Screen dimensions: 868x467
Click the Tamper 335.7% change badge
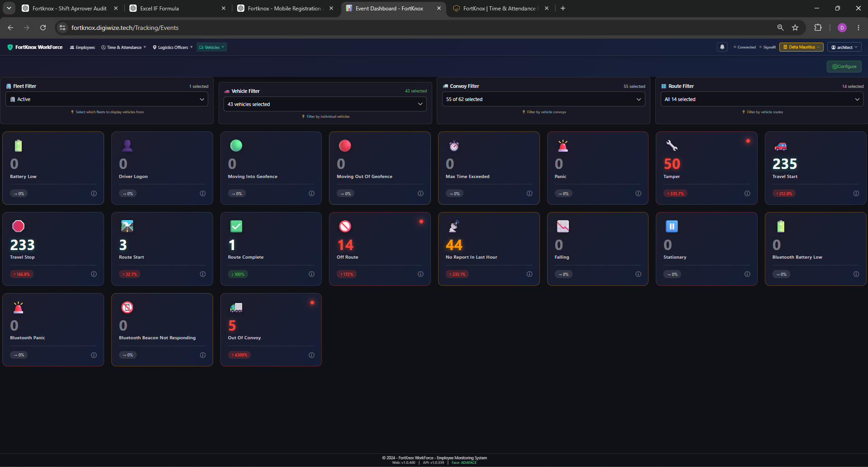[x=675, y=193]
